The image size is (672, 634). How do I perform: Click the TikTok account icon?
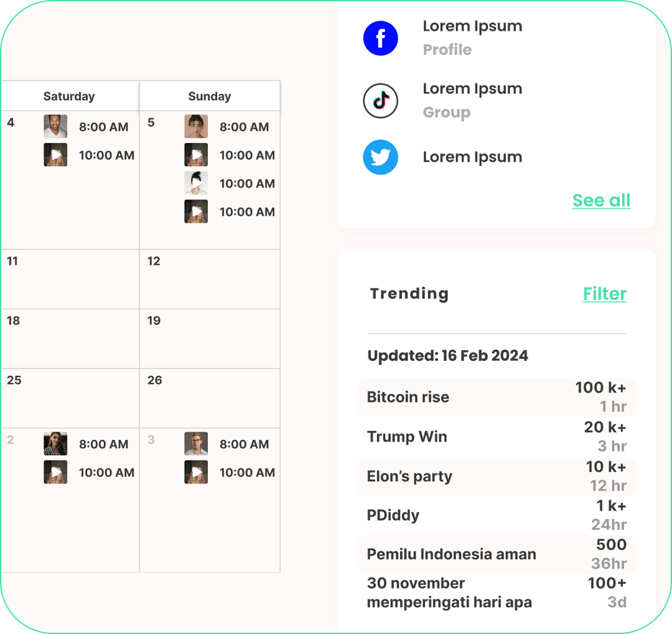(x=380, y=100)
